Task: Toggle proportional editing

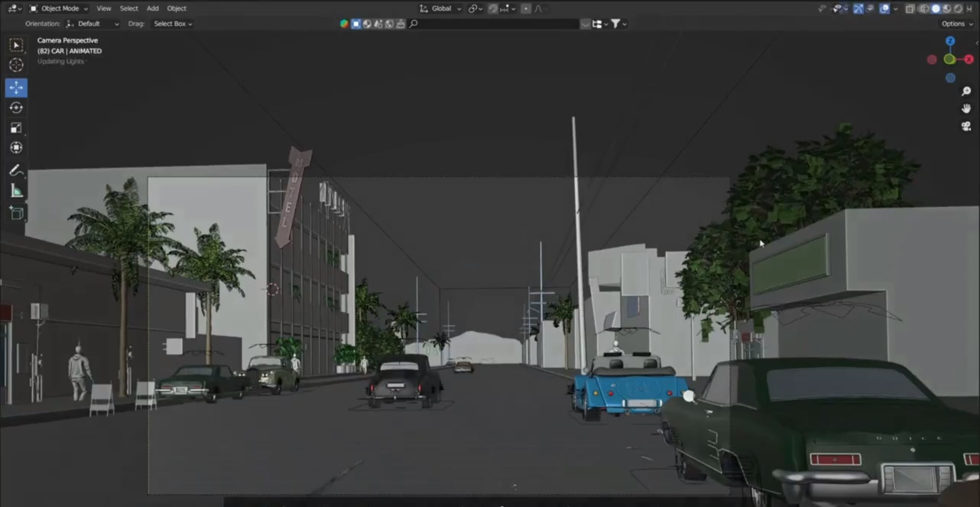Action: pyautogui.click(x=526, y=8)
